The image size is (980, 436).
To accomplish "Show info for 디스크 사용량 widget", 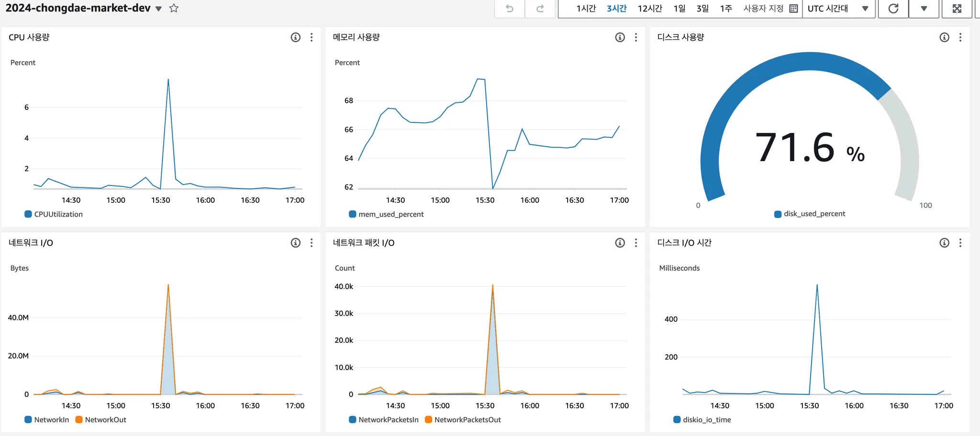I will tap(945, 37).
